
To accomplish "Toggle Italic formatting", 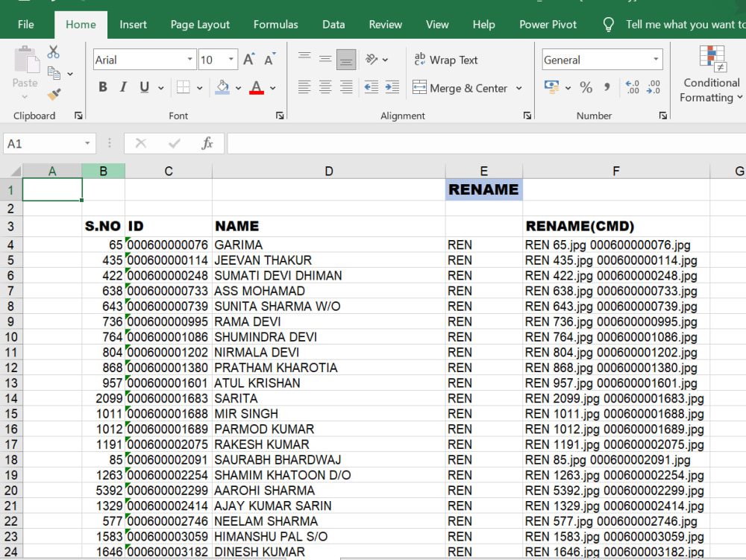I will 123,87.
